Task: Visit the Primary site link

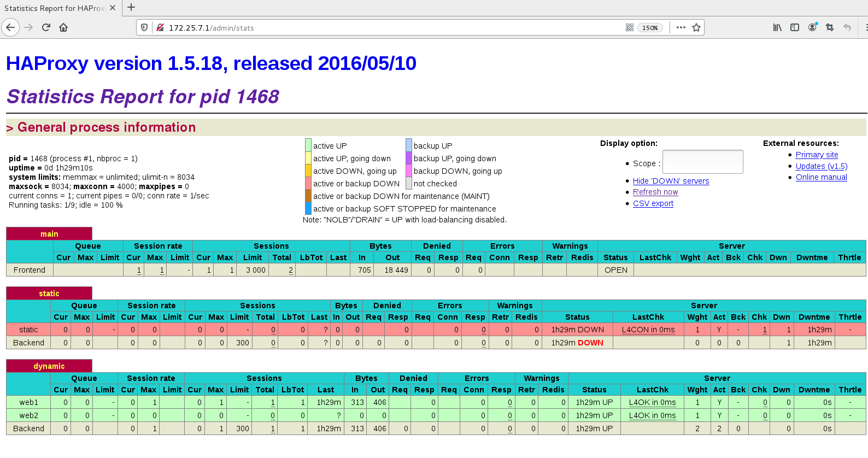Action: pyautogui.click(x=817, y=155)
